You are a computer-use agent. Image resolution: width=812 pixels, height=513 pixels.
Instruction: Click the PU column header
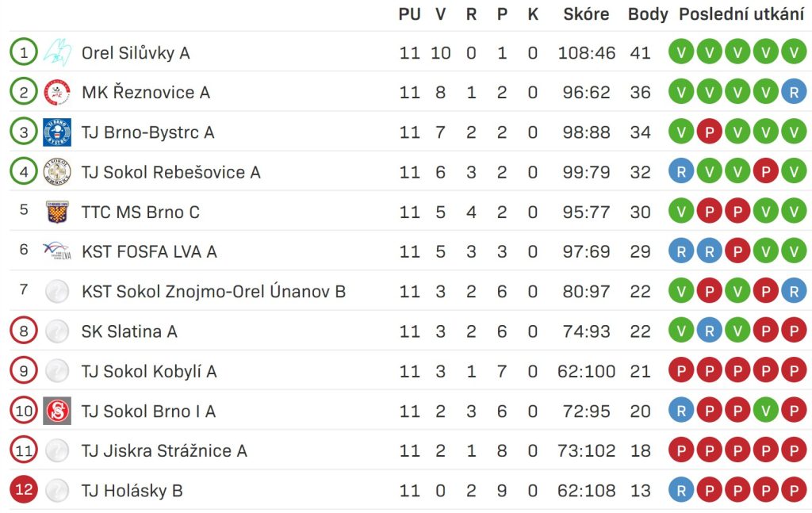click(x=410, y=14)
